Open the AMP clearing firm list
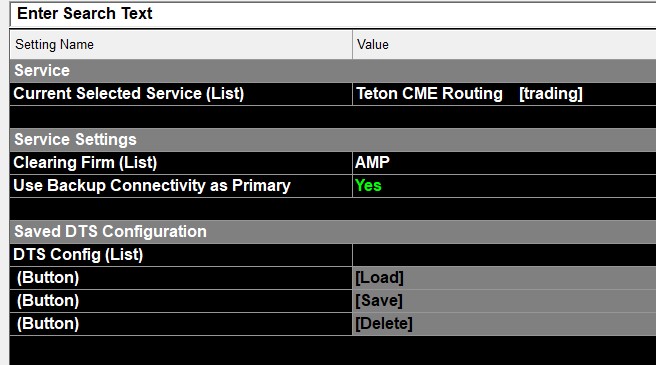This screenshot has width=656, height=365. 504,162
